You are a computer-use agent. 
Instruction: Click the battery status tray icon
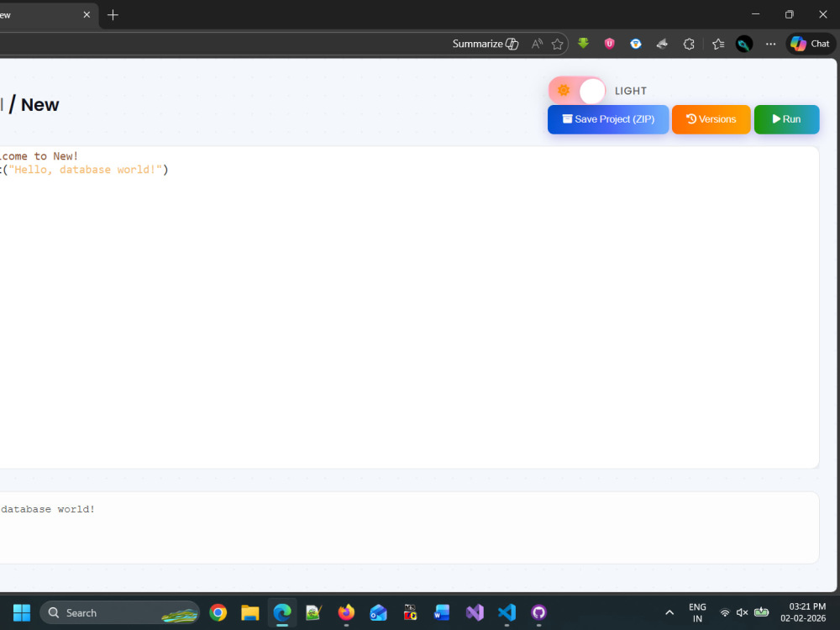click(x=761, y=612)
